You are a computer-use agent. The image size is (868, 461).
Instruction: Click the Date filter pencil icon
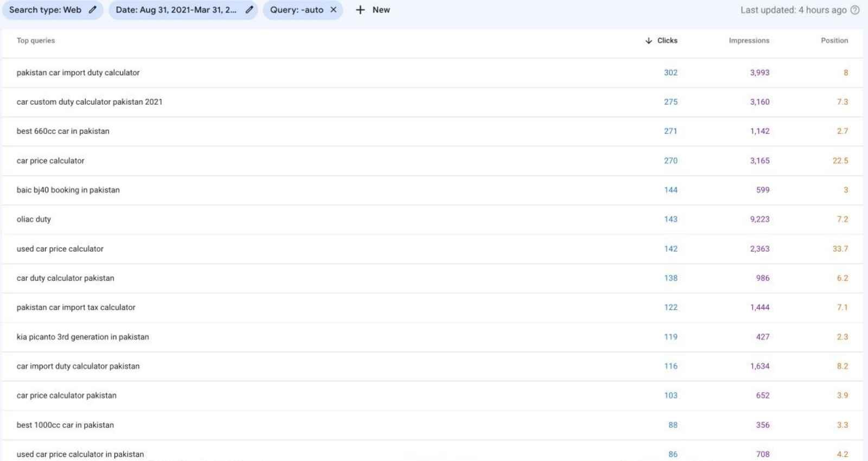249,10
